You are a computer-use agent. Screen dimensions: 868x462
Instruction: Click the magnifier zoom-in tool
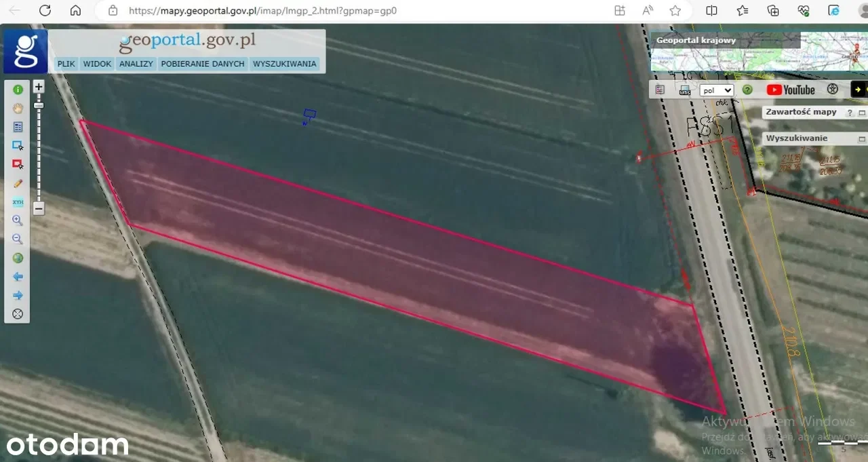tap(18, 220)
